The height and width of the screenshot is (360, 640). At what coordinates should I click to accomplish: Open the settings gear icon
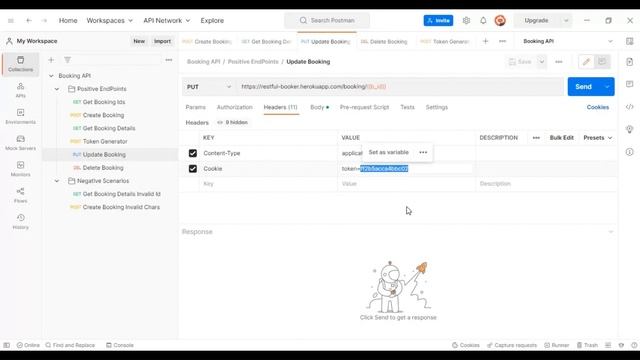coord(466,20)
